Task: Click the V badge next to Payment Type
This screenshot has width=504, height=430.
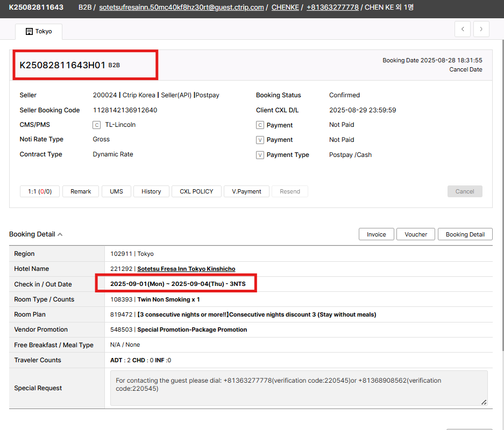Action: [x=260, y=155]
